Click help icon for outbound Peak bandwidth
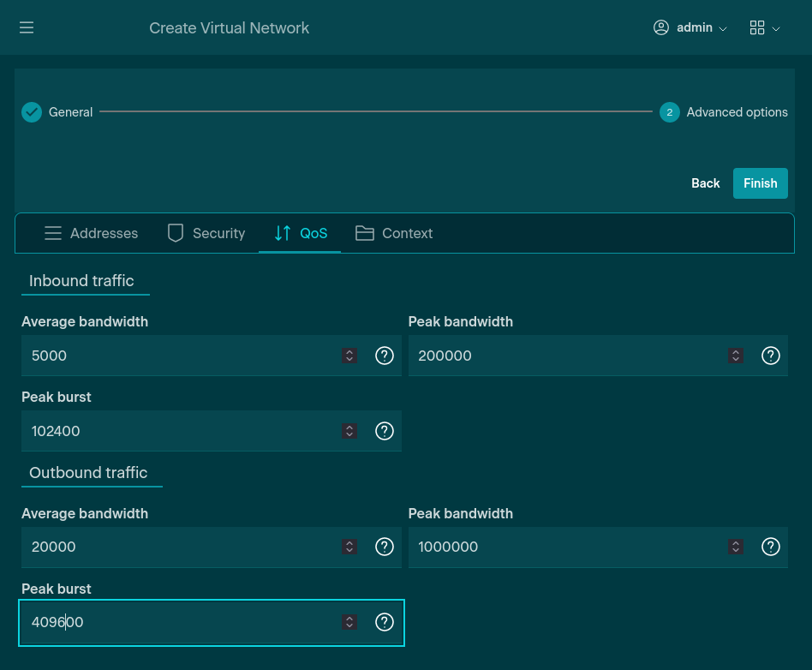This screenshot has width=812, height=670. (x=771, y=547)
